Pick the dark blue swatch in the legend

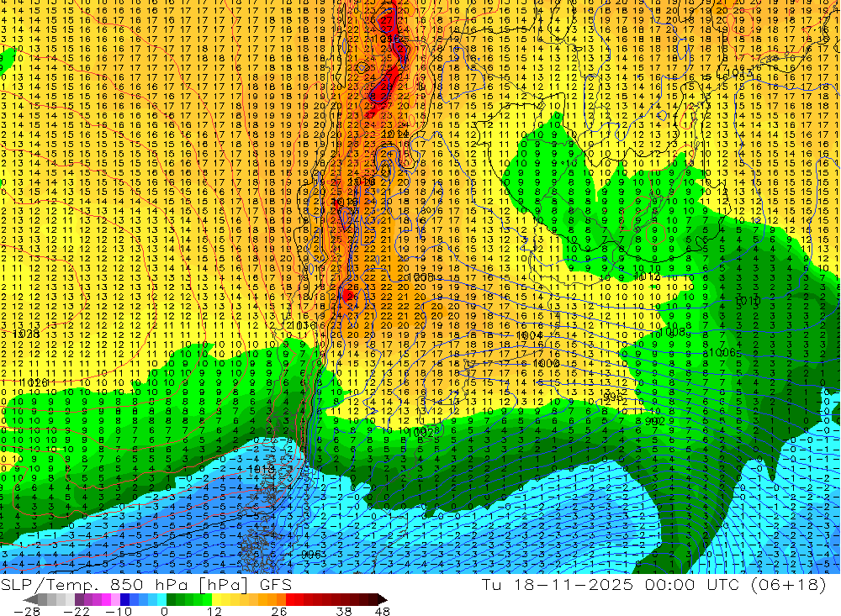coord(124,599)
